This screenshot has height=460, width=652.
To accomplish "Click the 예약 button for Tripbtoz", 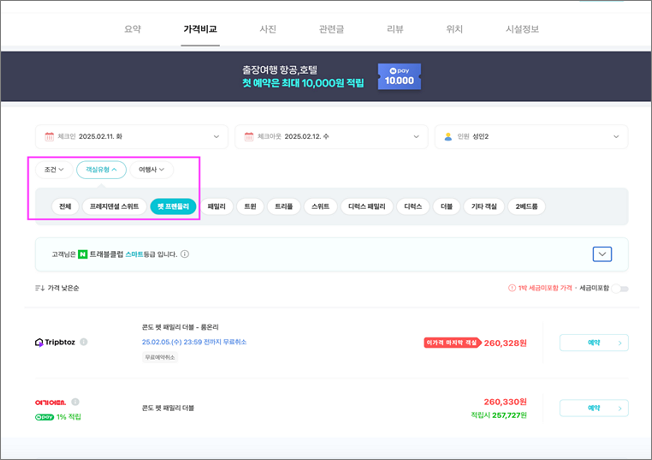I will pyautogui.click(x=594, y=343).
